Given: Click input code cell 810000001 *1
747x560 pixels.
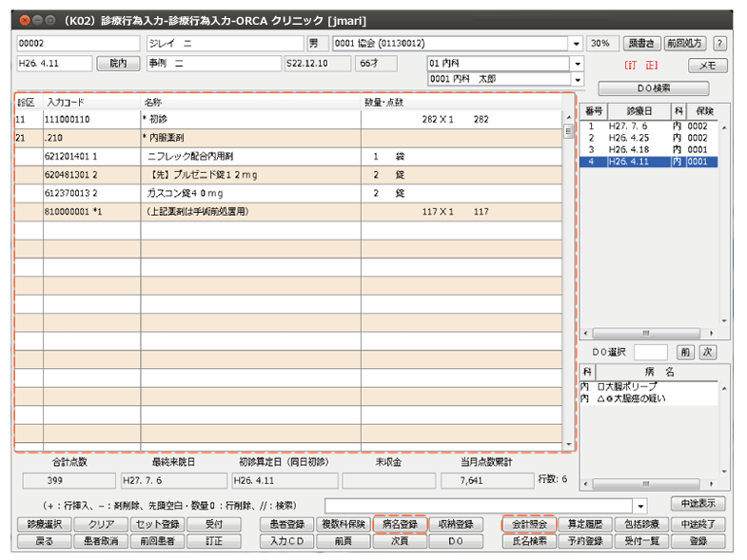Looking at the screenshot, I should (91, 212).
